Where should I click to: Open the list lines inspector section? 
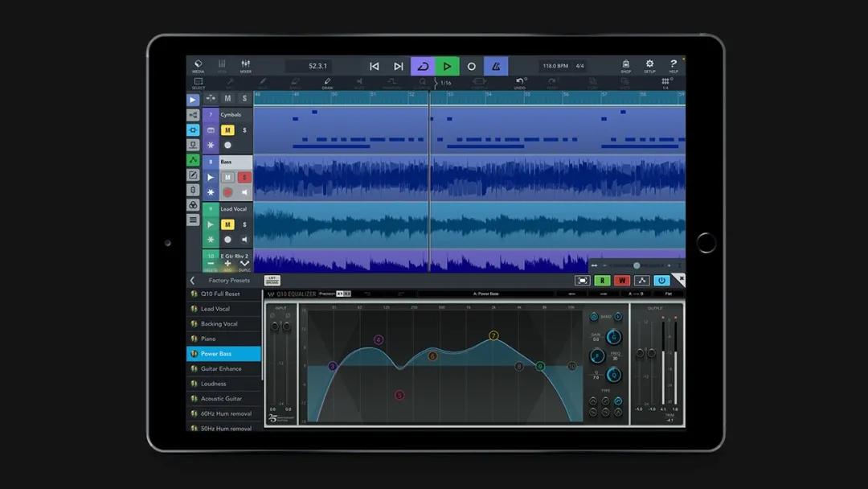(x=193, y=220)
